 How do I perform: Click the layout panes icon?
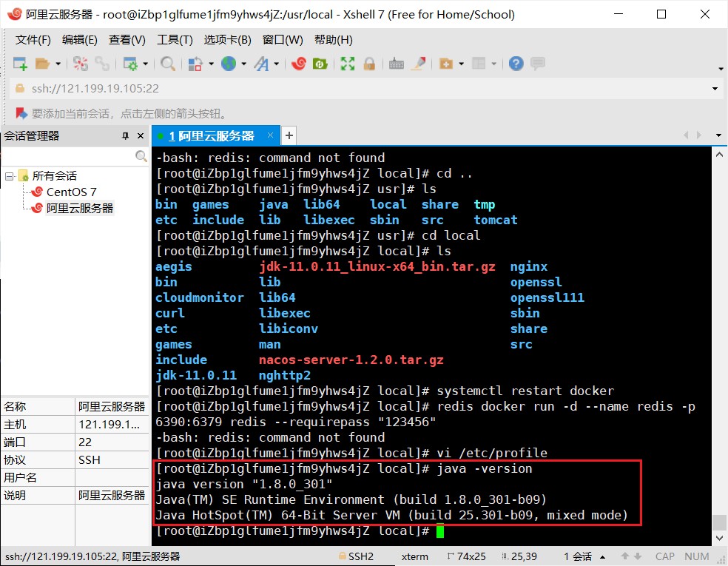click(x=478, y=63)
